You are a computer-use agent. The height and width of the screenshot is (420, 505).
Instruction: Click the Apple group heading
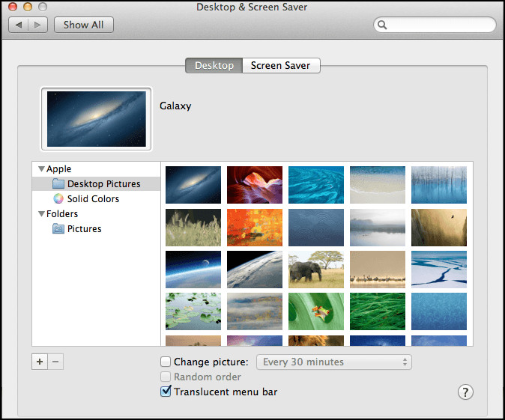pyautogui.click(x=58, y=168)
